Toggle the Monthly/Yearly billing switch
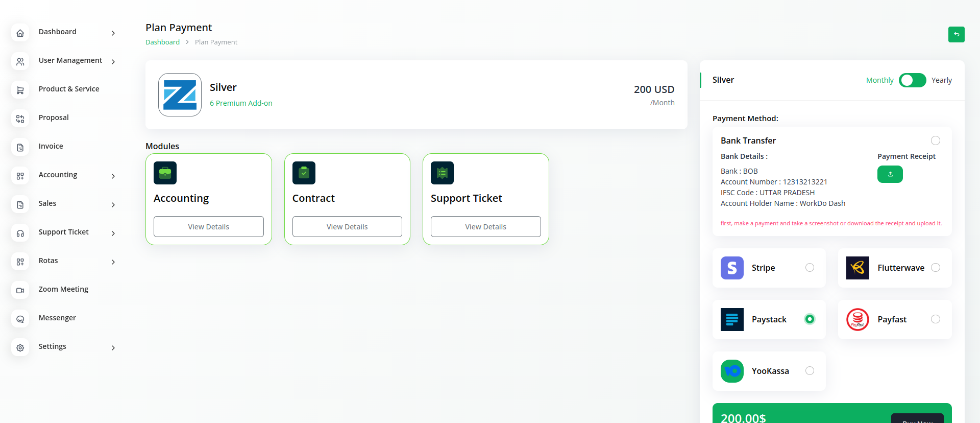980x423 pixels. pos(912,80)
